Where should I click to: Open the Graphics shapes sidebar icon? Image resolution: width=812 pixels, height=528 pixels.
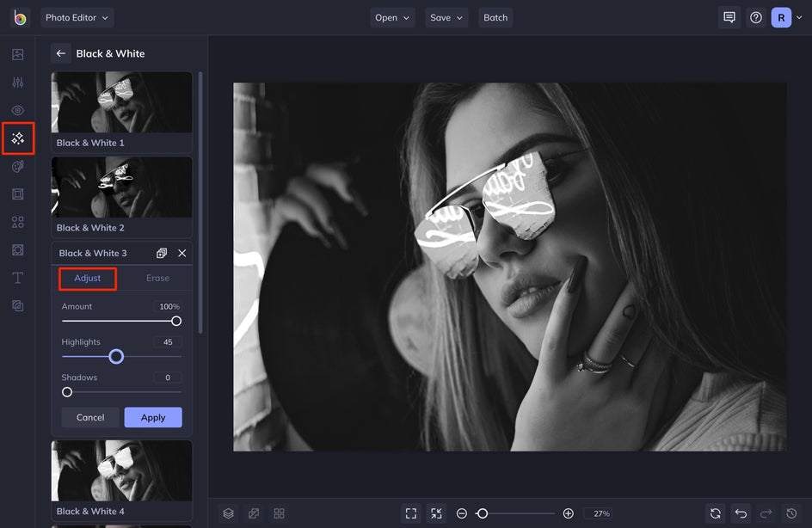click(x=17, y=222)
